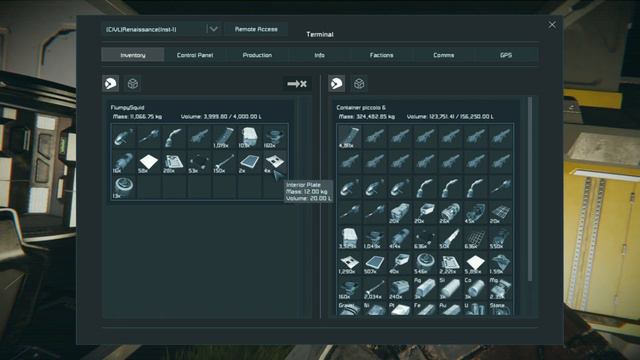Select the 4x Interior Plate stack

click(276, 162)
